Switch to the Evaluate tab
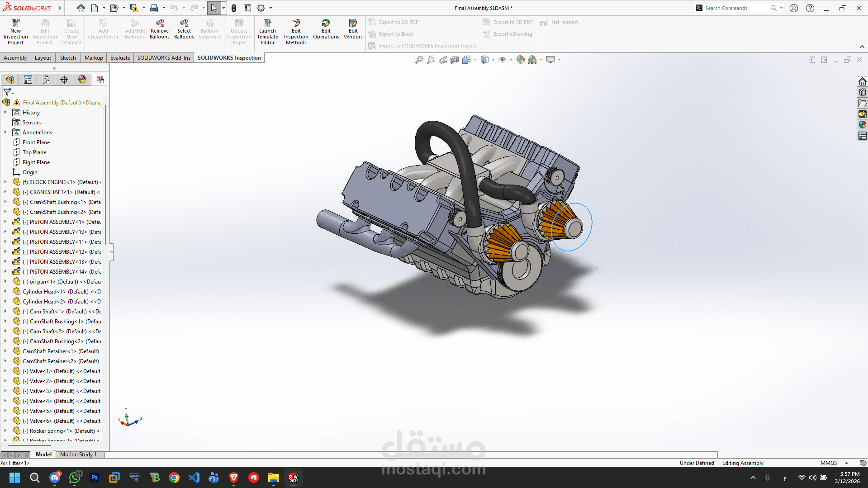The width and height of the screenshot is (868, 488). pyautogui.click(x=120, y=58)
